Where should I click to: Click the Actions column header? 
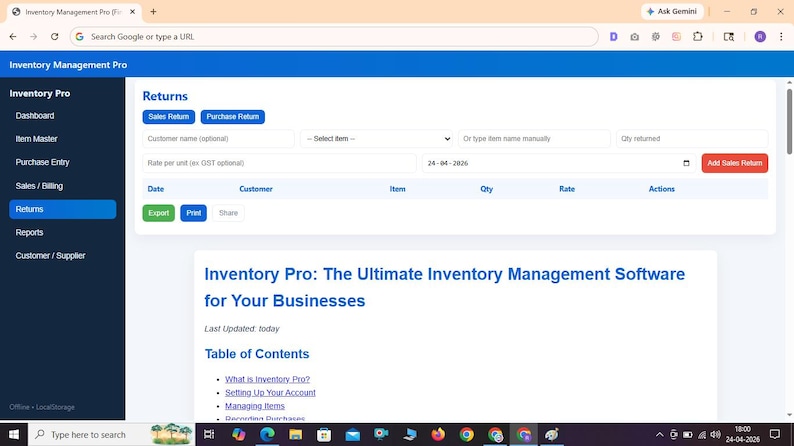click(x=661, y=189)
